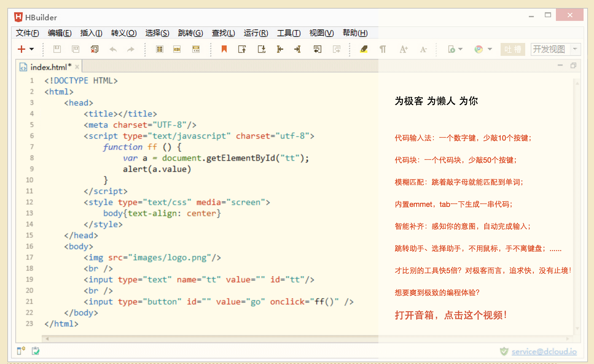This screenshot has height=364, width=594.
Task: Open the 选择(S) menu
Action: click(x=157, y=33)
